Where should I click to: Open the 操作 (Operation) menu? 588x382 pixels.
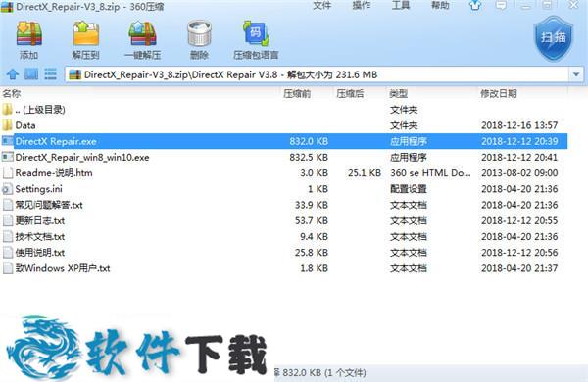pos(362,5)
